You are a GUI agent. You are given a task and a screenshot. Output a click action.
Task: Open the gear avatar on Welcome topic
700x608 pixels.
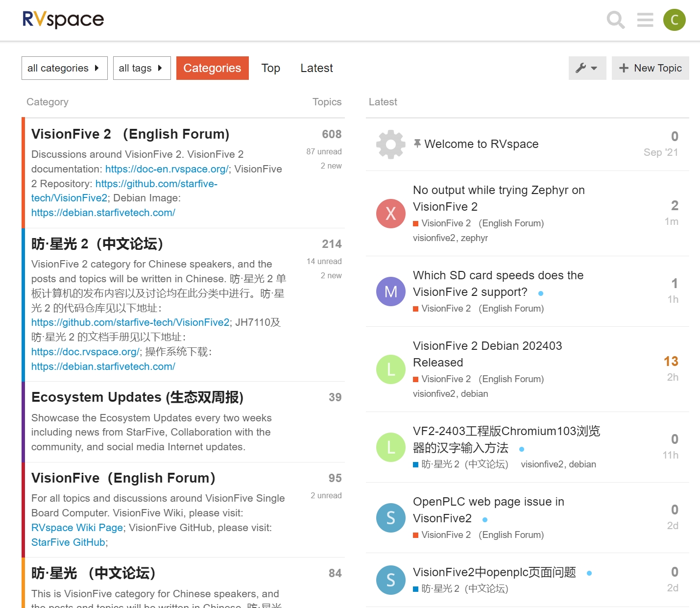click(x=391, y=144)
